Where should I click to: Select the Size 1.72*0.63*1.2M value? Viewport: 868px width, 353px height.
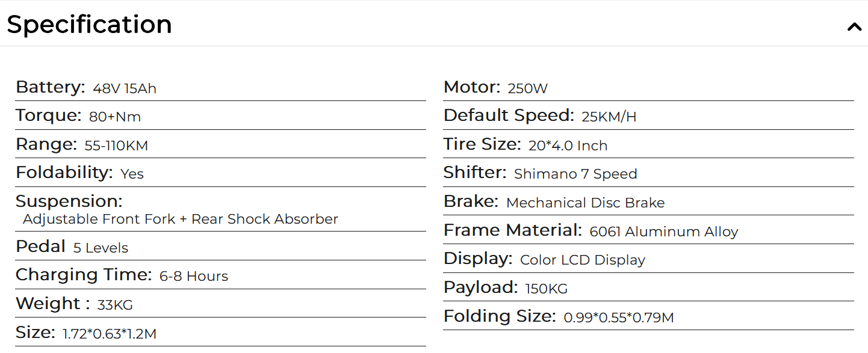pyautogui.click(x=110, y=334)
